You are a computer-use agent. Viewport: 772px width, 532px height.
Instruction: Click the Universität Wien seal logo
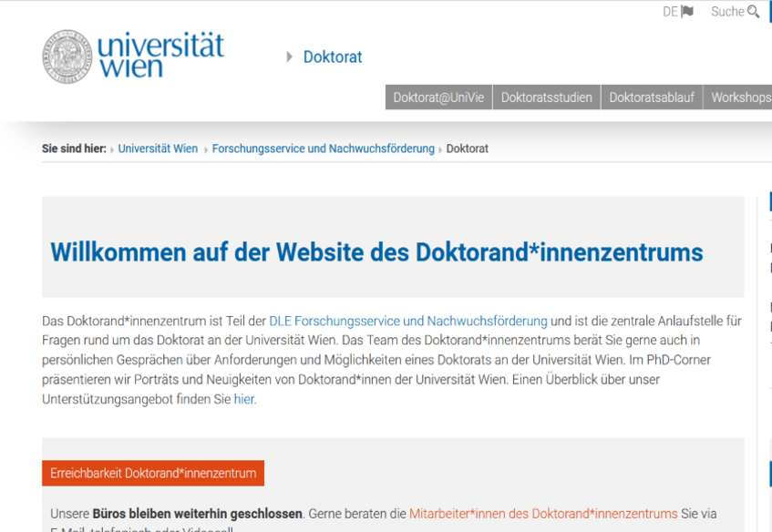67,56
